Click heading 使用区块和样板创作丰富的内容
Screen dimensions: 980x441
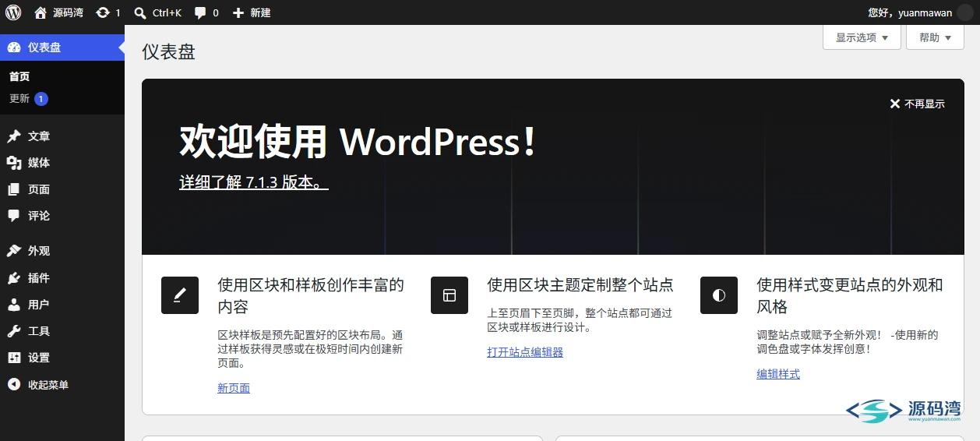(311, 295)
